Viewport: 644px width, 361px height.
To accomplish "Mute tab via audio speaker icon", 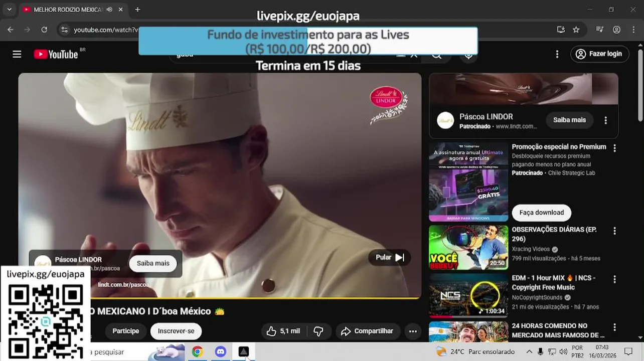I will 109,10.
